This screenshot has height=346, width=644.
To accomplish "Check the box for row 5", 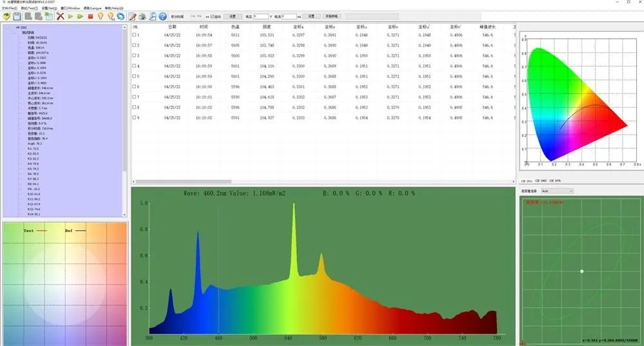I will click(x=135, y=77).
